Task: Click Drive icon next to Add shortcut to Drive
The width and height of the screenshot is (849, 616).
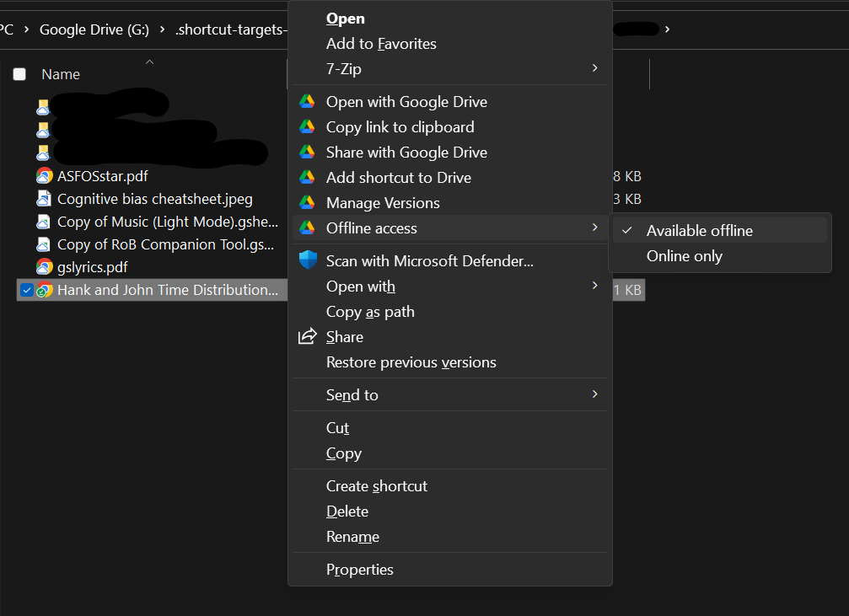Action: [x=307, y=178]
